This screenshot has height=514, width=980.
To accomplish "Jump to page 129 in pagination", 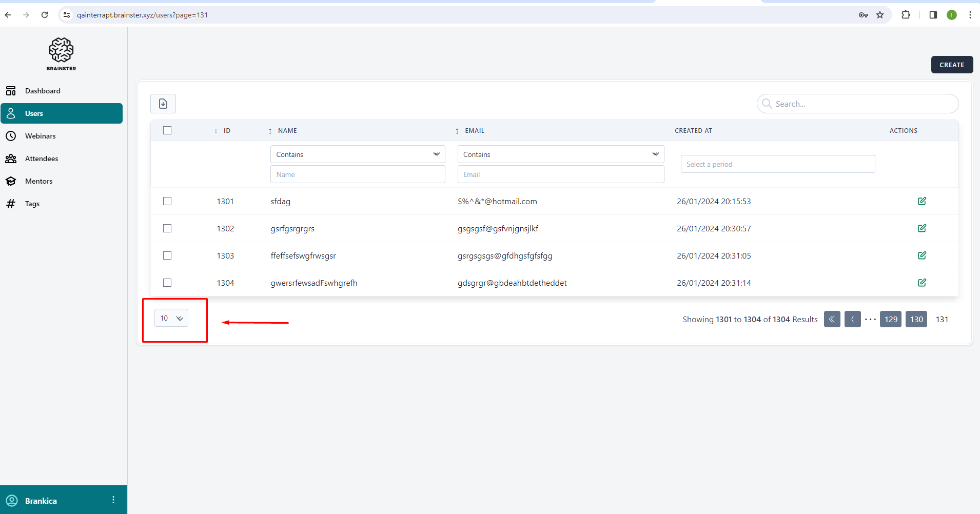I will (890, 319).
